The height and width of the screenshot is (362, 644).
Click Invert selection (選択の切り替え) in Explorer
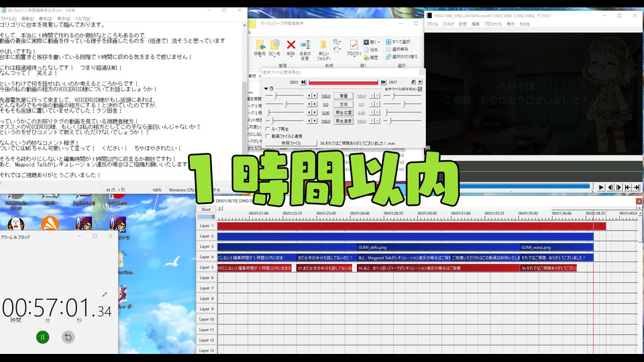[x=402, y=56]
